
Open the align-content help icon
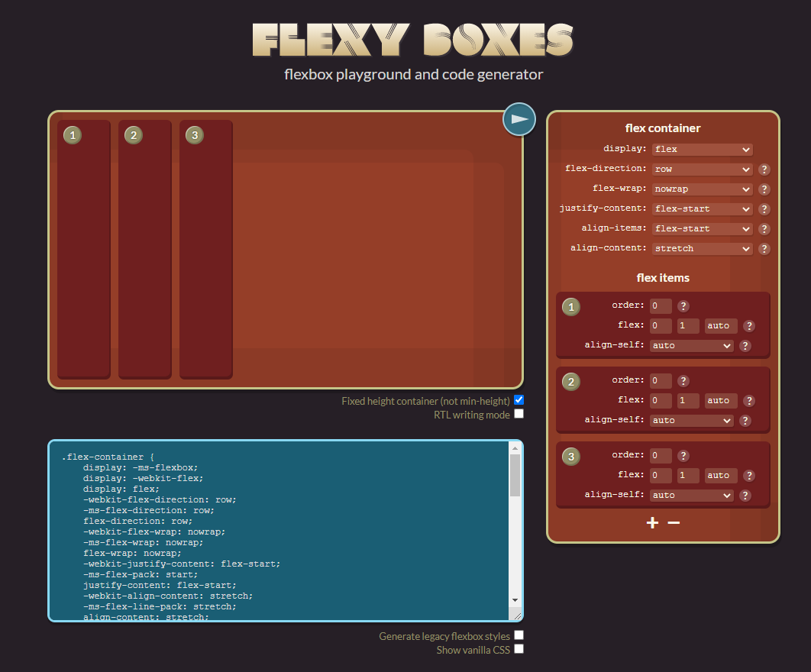pyautogui.click(x=764, y=248)
